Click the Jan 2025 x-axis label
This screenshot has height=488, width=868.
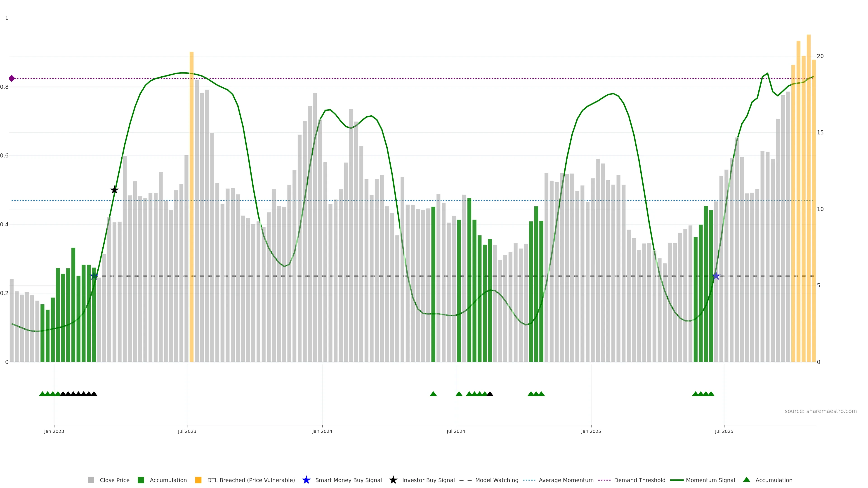click(x=591, y=431)
